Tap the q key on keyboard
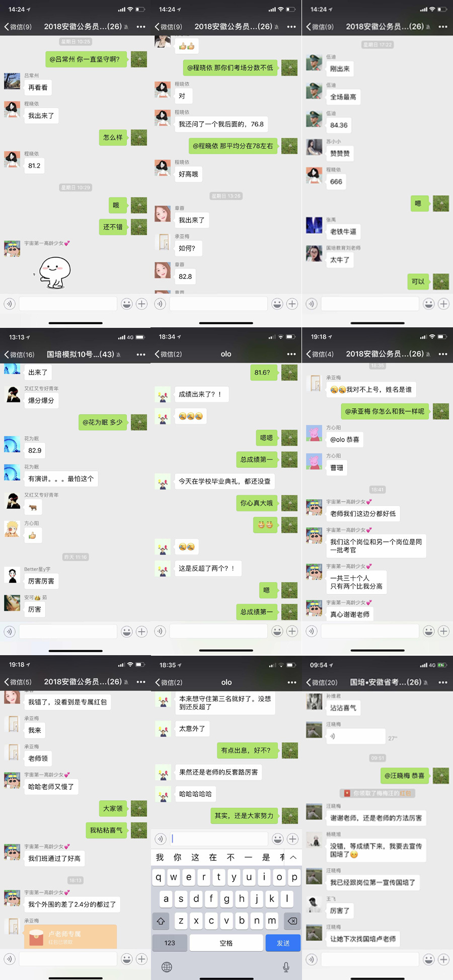Screen dimensions: 453x980 [x=159, y=877]
